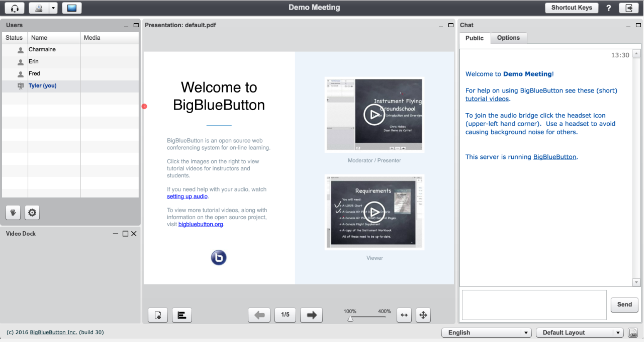Image resolution: width=644 pixels, height=342 pixels.
Task: Open slide selector showing 1/5
Action: [285, 315]
